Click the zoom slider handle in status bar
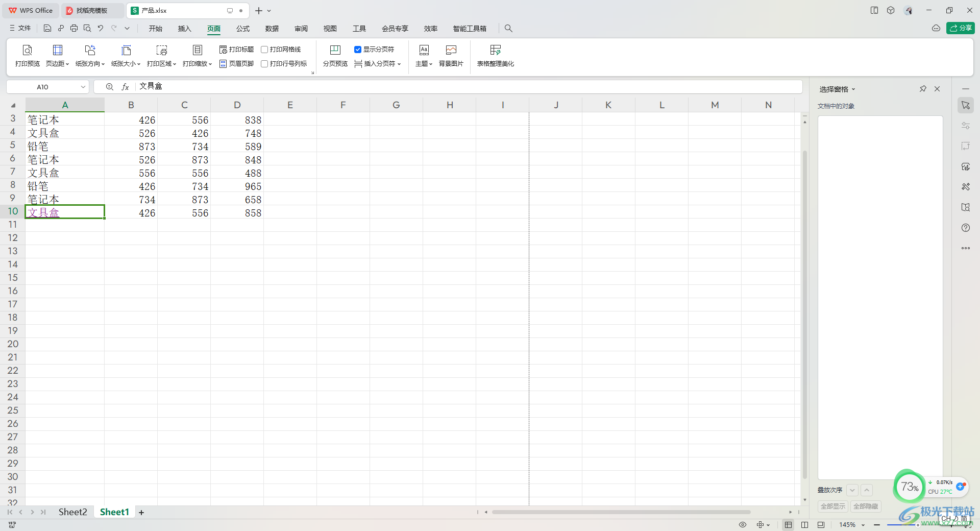The image size is (980, 531). (x=918, y=525)
